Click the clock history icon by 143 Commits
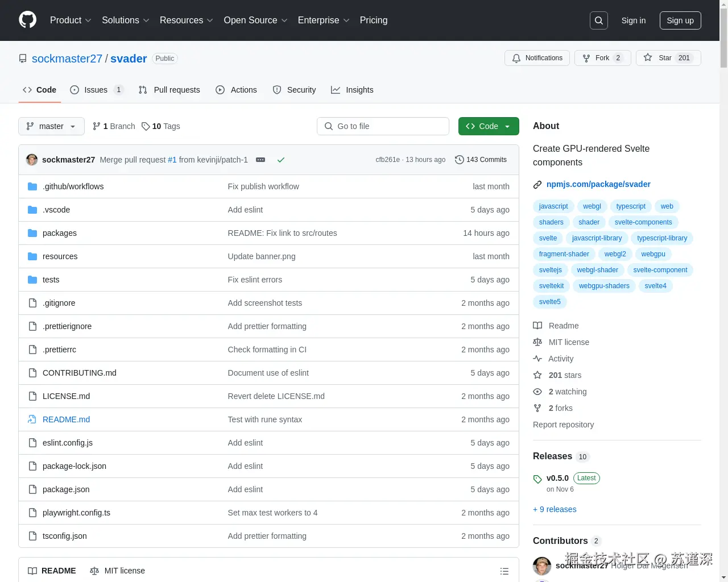728x582 pixels. click(x=460, y=160)
